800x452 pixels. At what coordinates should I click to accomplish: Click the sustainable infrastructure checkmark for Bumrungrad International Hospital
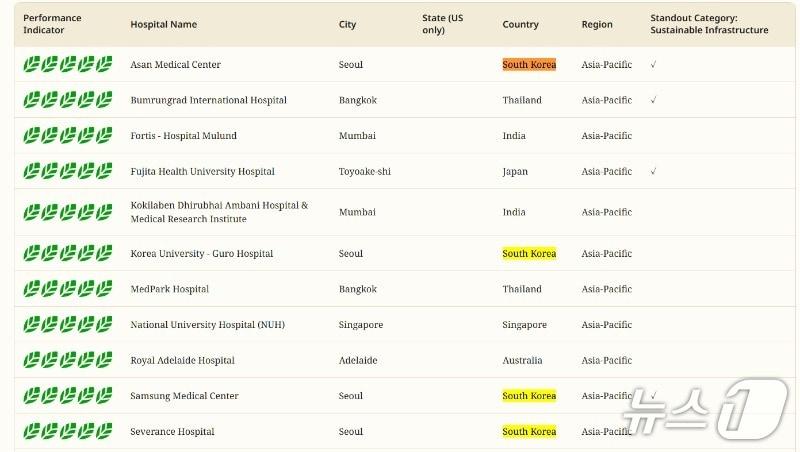(653, 100)
